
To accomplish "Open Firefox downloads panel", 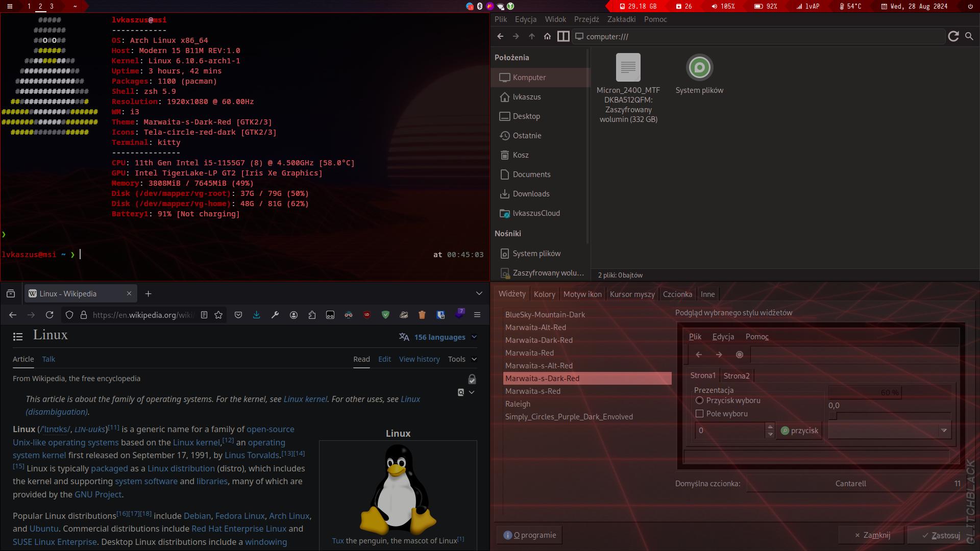I will pyautogui.click(x=257, y=315).
